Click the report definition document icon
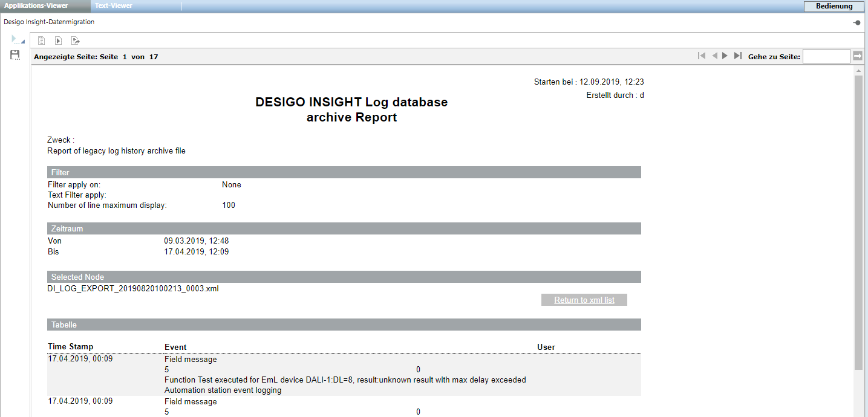The image size is (868, 417). coord(42,41)
